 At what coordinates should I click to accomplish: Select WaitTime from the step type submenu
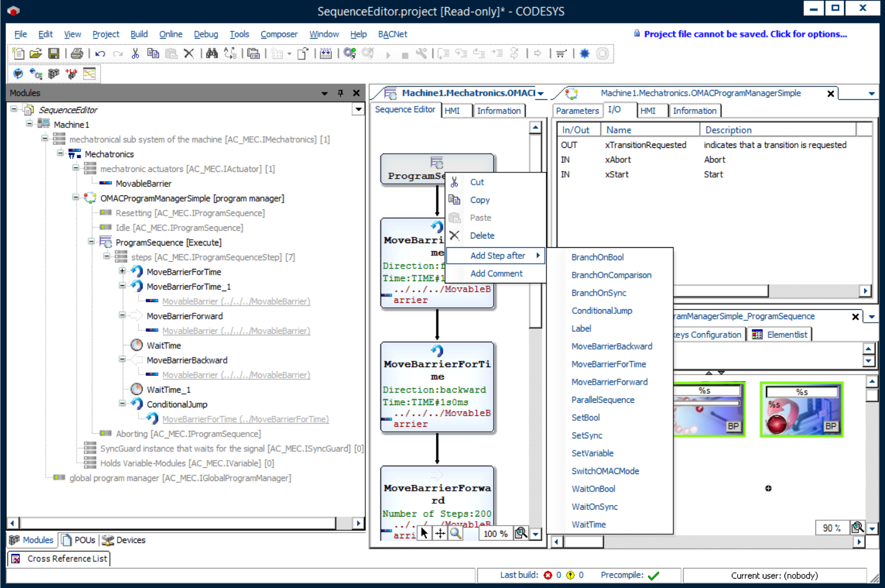point(589,524)
